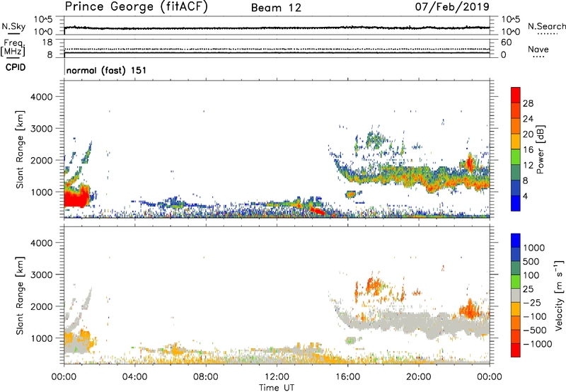
Task: Click the 'N.Search' legend label
Action: 547,26
